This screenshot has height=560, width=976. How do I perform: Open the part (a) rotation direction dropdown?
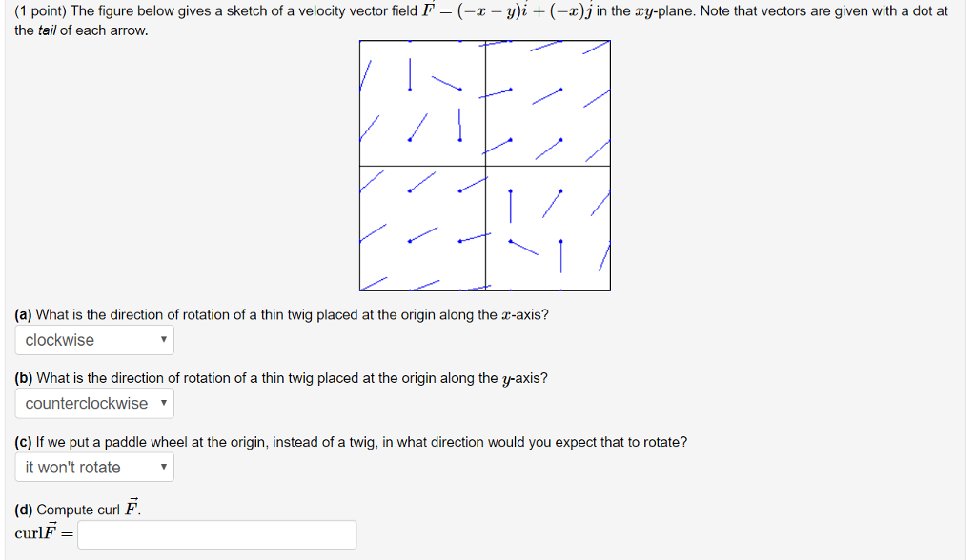[93, 339]
